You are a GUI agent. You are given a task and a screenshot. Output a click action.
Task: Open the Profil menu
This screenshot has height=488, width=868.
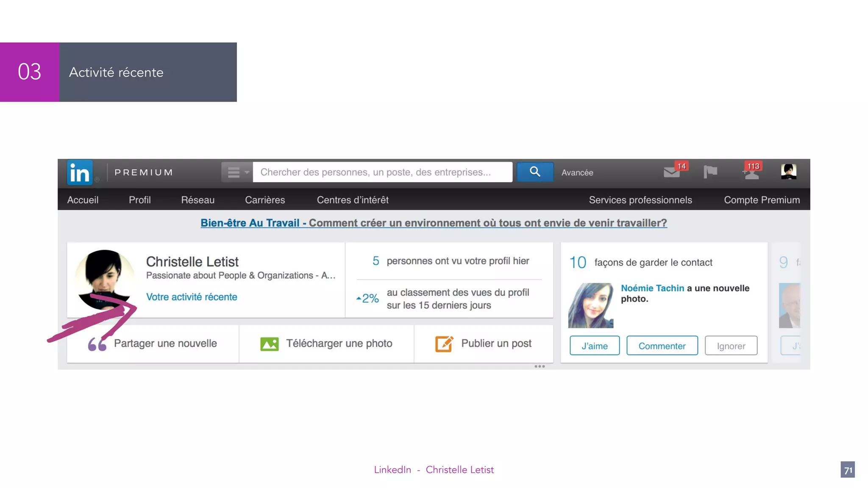click(139, 200)
